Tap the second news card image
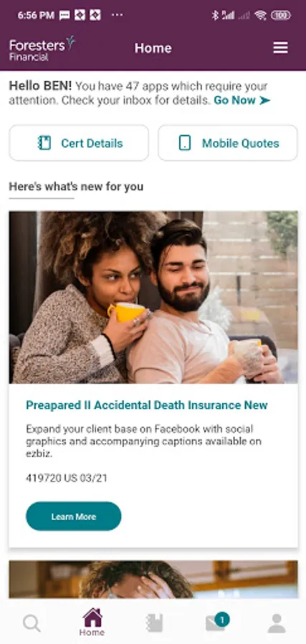The height and width of the screenshot is (644, 306). pos(153,580)
